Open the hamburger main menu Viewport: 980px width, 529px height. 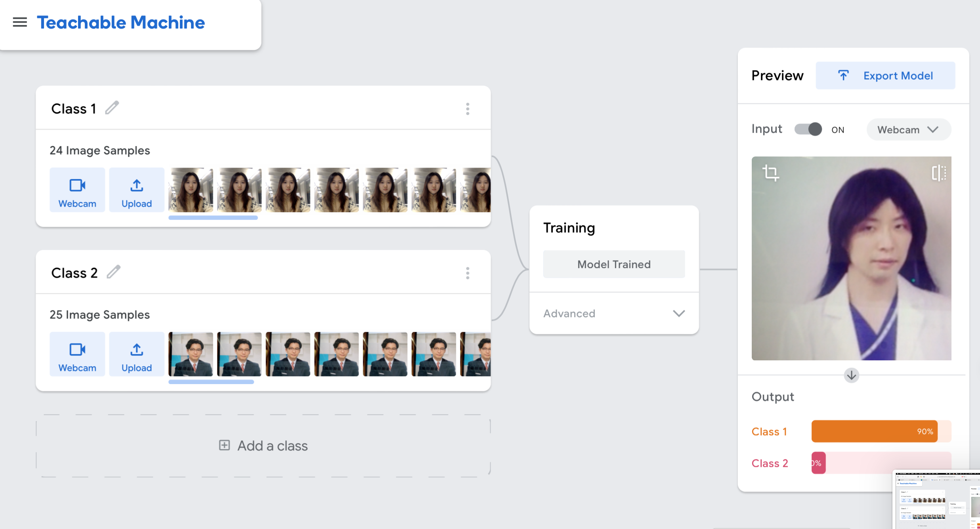[20, 23]
